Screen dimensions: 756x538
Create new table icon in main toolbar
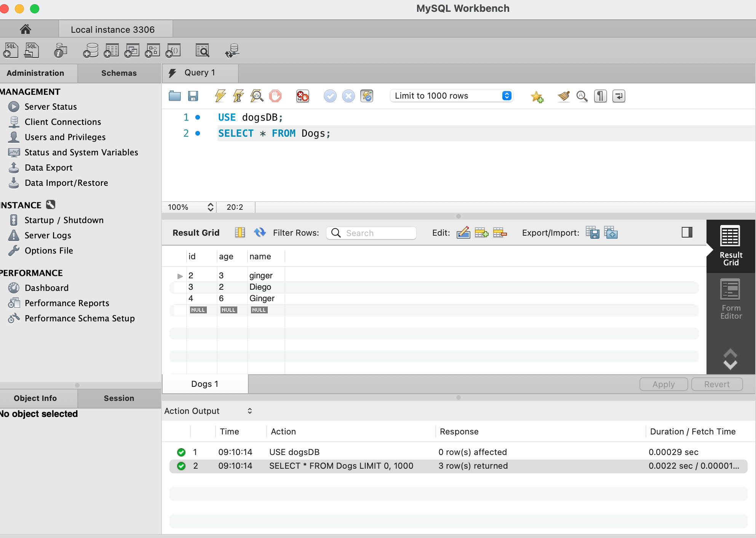point(111,50)
